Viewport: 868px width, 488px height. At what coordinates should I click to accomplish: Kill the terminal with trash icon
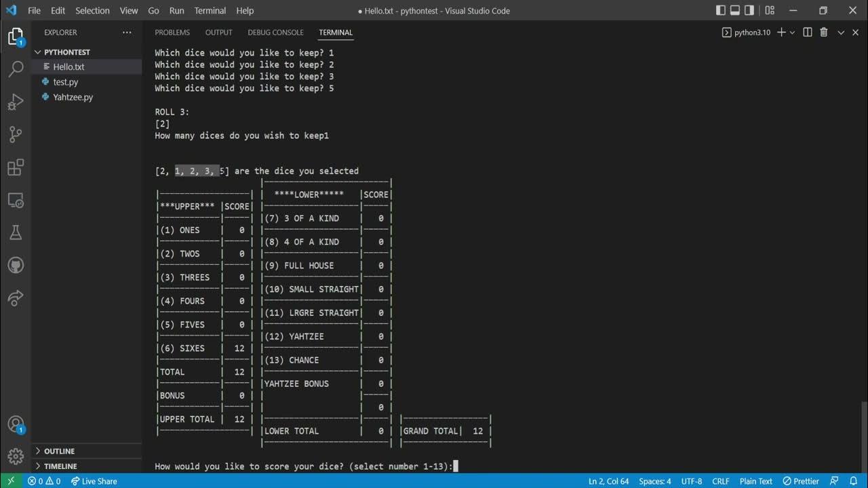(x=824, y=33)
